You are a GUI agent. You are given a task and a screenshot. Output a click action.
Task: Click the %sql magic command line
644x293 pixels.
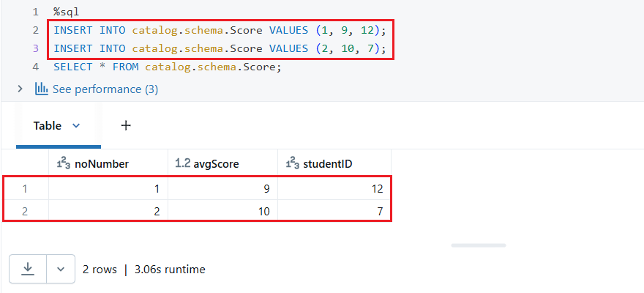pos(65,12)
